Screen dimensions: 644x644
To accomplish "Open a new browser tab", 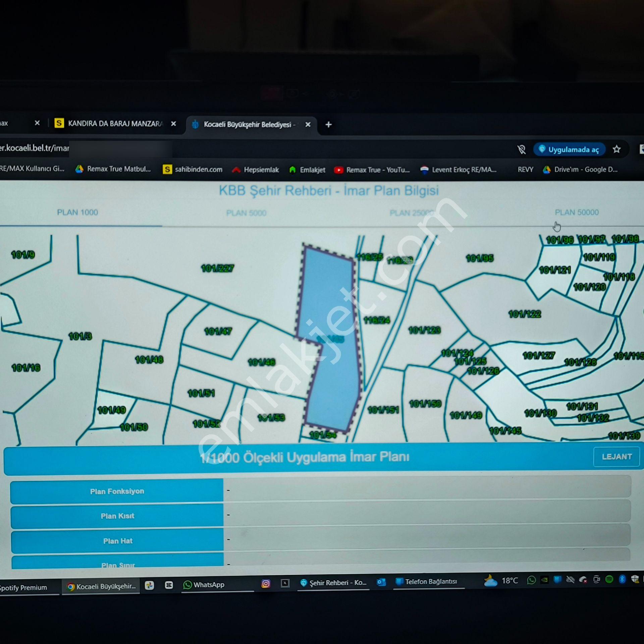I will pyautogui.click(x=329, y=124).
